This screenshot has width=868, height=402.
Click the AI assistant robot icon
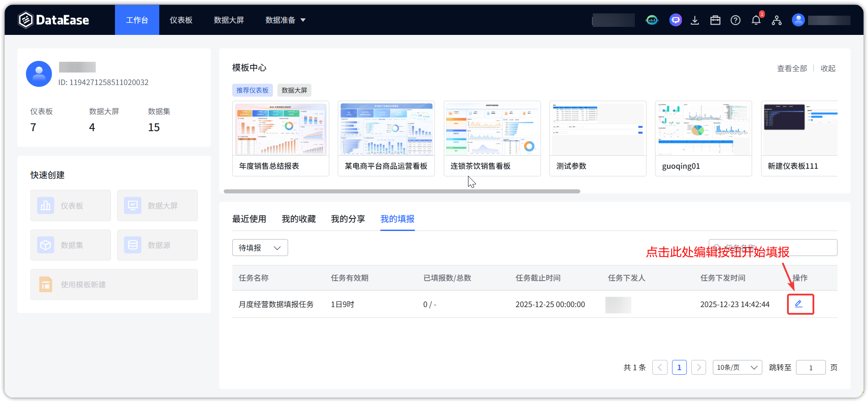pyautogui.click(x=652, y=20)
